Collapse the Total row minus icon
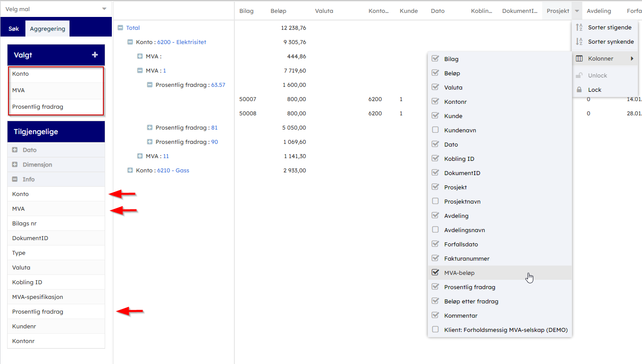 120,28
